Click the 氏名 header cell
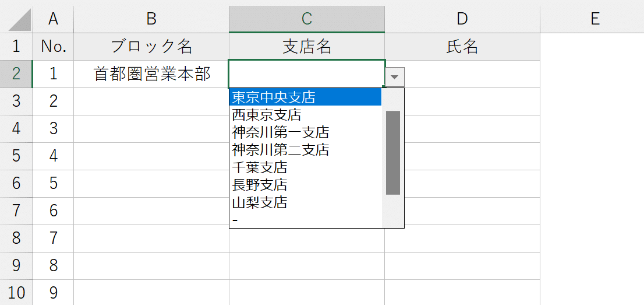The image size is (644, 305). pyautogui.click(x=462, y=47)
